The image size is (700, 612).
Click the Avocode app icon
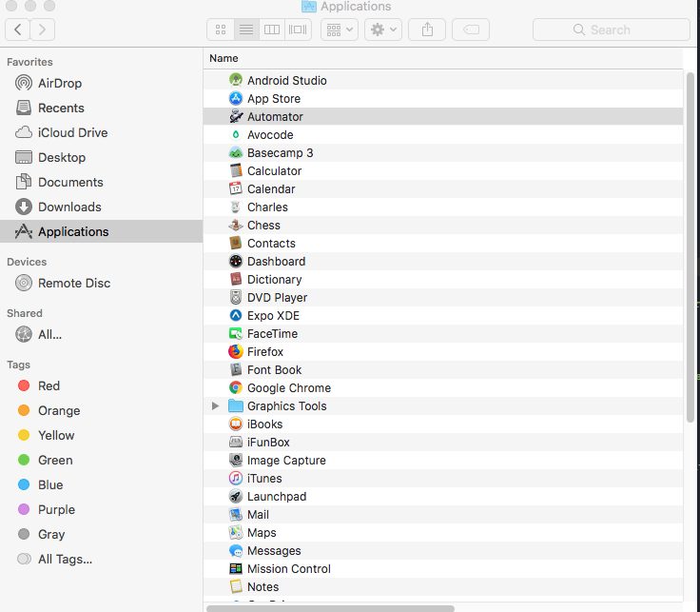pyautogui.click(x=235, y=134)
